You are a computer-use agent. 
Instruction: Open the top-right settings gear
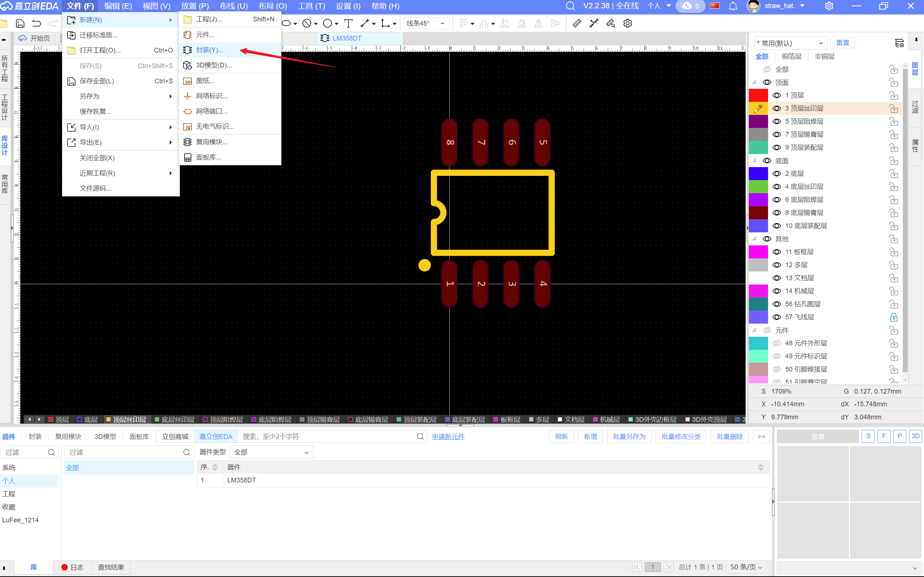[829, 6]
